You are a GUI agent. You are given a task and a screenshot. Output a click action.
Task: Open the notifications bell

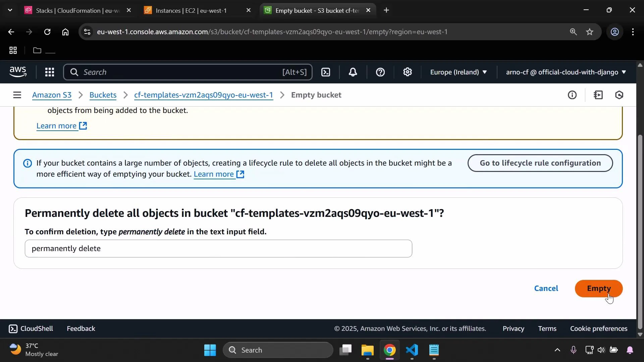coord(353,72)
